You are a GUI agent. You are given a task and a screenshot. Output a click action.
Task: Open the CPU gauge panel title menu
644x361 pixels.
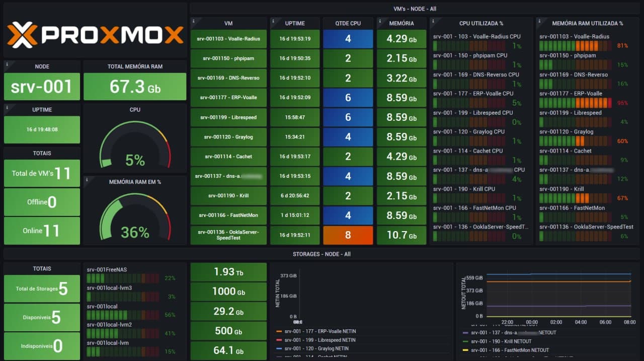(135, 110)
